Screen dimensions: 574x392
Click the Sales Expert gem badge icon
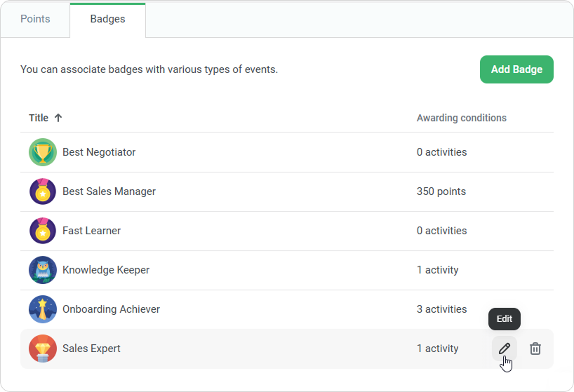43,349
